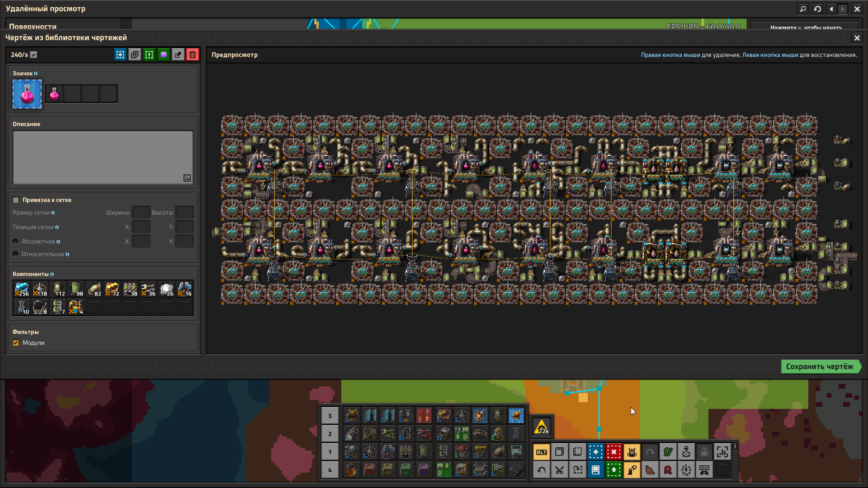Switch to quickbar row 3
The image size is (868, 488).
330,416
